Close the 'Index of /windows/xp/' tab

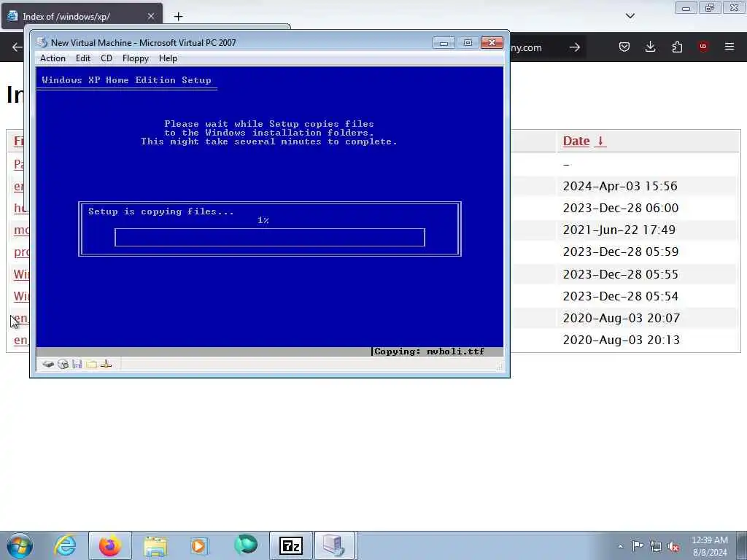pyautogui.click(x=150, y=16)
